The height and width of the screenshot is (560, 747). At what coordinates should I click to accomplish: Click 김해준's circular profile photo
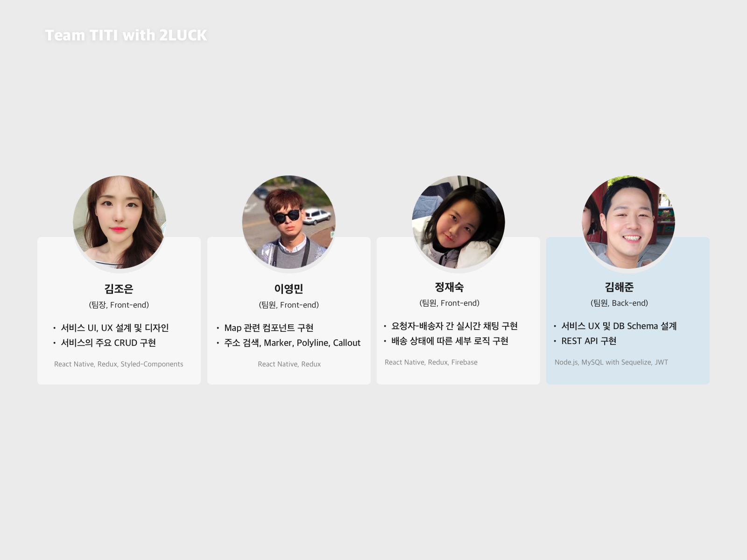click(x=628, y=222)
